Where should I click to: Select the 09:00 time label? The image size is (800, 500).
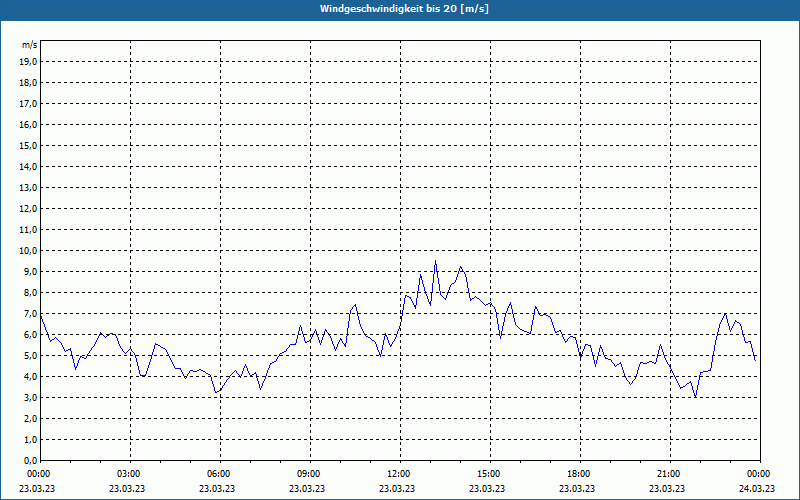pyautogui.click(x=310, y=474)
